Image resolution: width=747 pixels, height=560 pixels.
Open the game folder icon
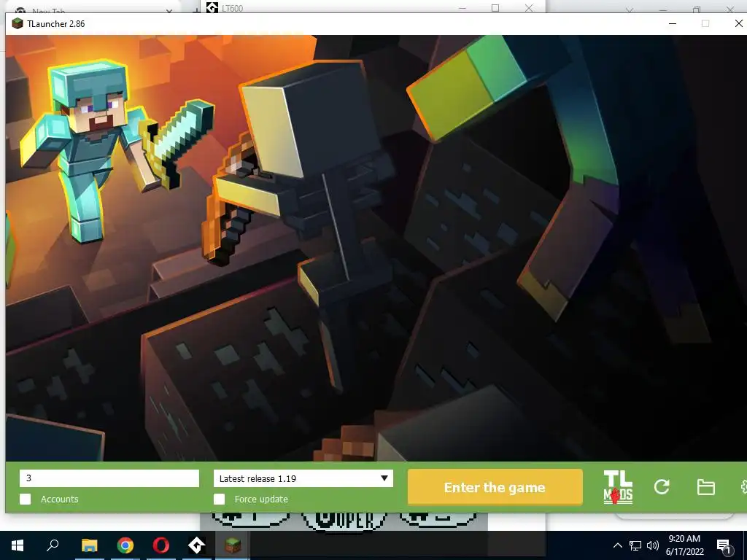coord(705,487)
